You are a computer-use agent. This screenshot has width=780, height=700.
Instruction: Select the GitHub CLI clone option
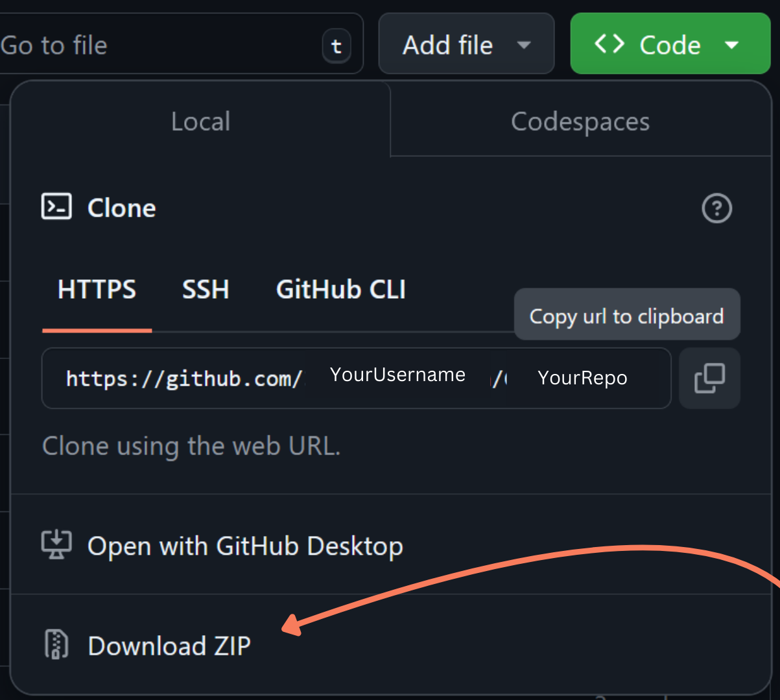[341, 290]
